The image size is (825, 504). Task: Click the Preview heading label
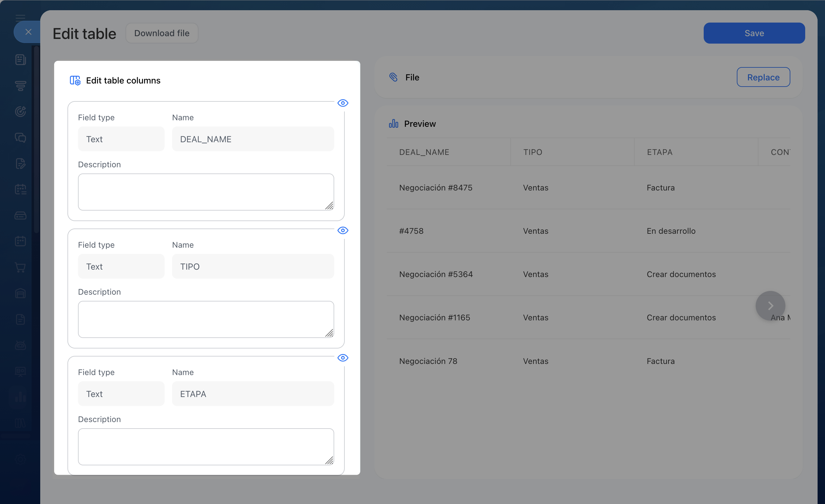pos(420,124)
